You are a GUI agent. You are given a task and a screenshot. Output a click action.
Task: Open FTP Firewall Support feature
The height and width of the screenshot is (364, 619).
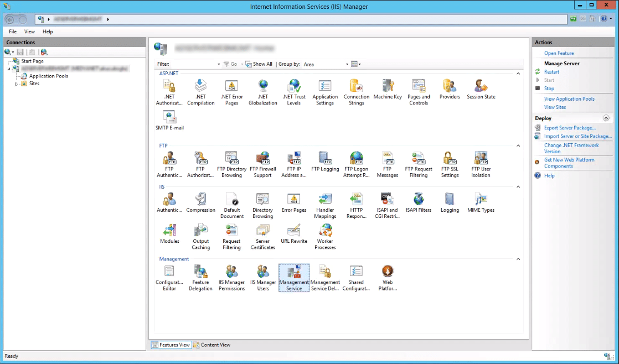click(x=263, y=165)
